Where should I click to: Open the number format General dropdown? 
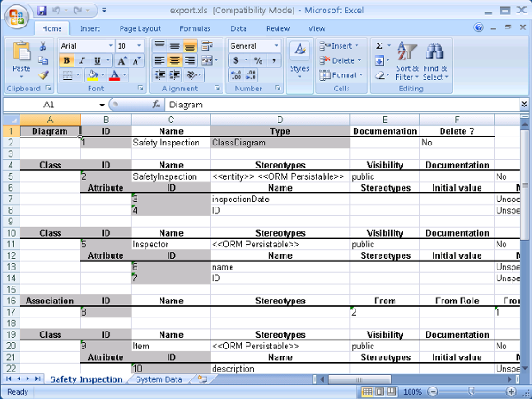click(x=276, y=46)
